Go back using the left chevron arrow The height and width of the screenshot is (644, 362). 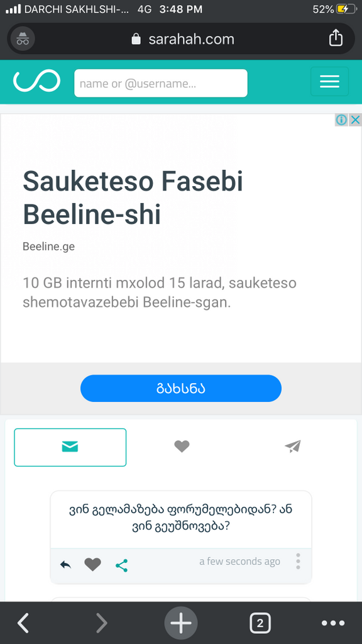point(22,623)
